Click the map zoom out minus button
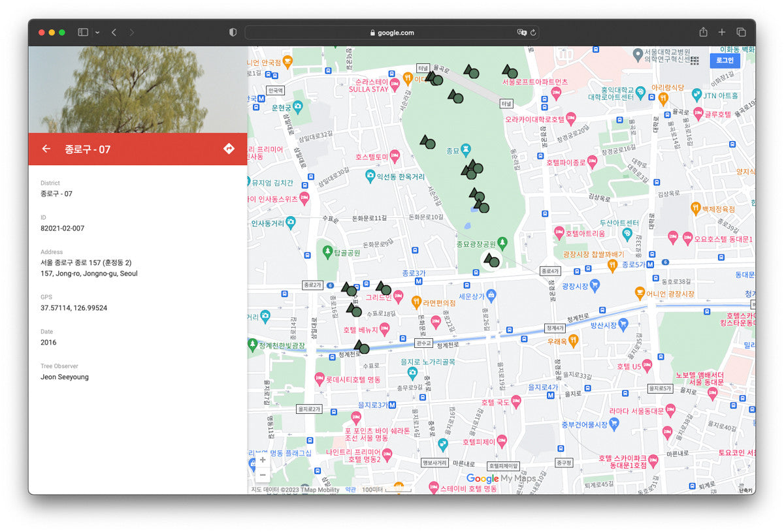 263,475
